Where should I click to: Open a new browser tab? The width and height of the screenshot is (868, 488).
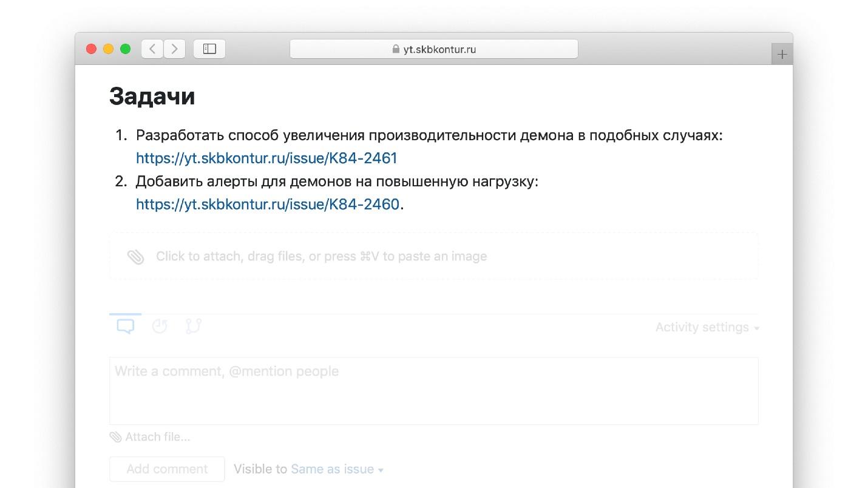click(782, 54)
